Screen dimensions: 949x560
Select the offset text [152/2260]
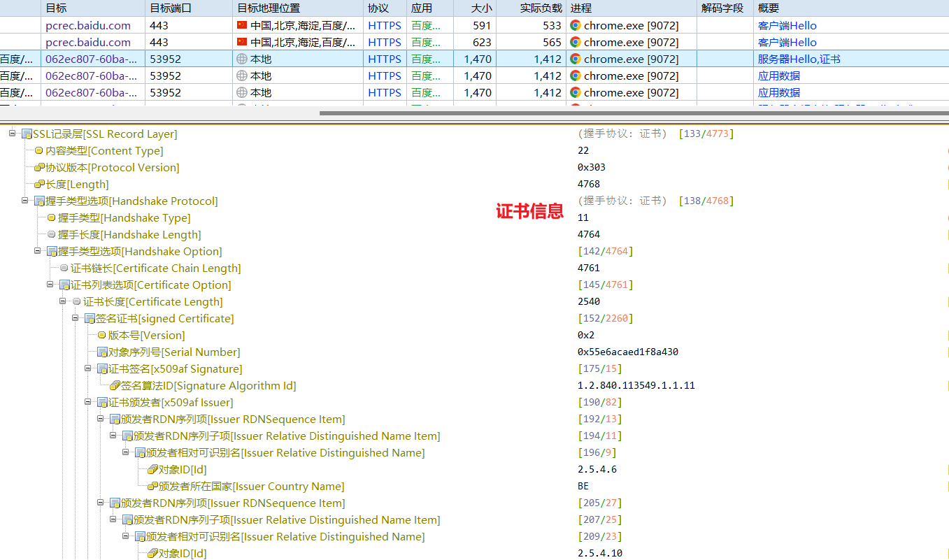(x=606, y=319)
